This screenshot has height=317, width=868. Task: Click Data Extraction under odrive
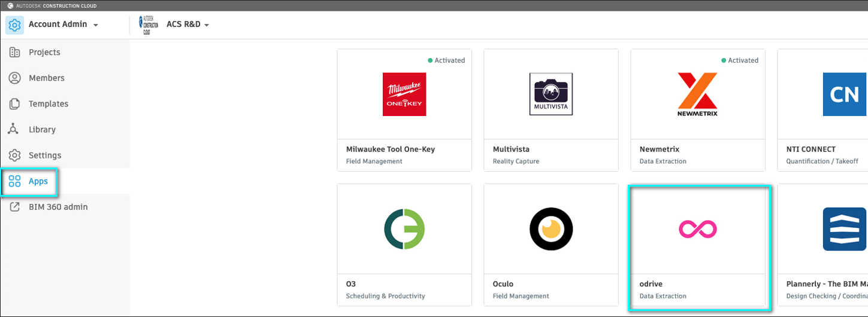663,296
